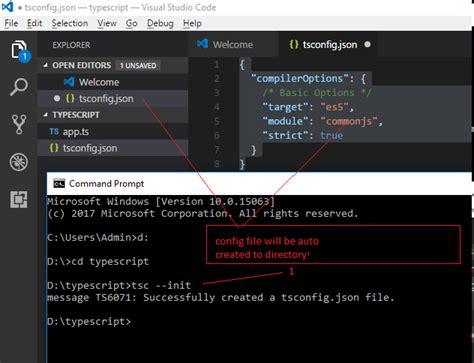Click the "target" key in editor

tap(285, 107)
